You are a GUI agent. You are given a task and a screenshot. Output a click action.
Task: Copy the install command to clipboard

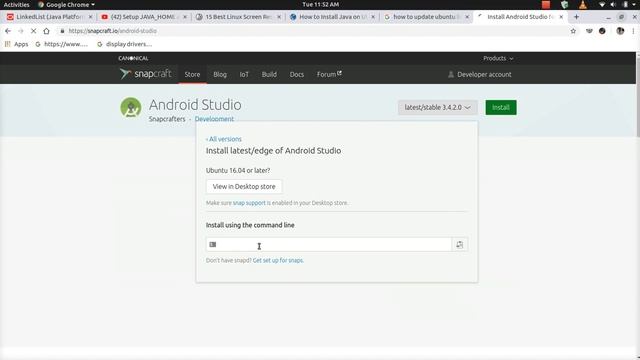[x=460, y=244]
